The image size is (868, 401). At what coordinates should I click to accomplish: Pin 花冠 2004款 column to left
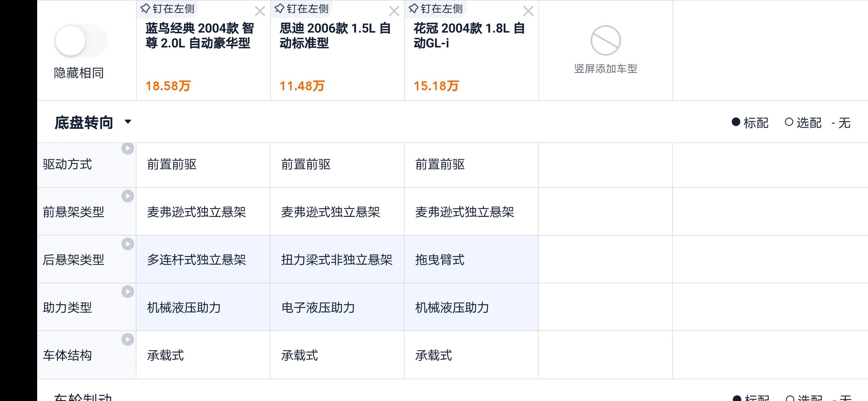(436, 8)
